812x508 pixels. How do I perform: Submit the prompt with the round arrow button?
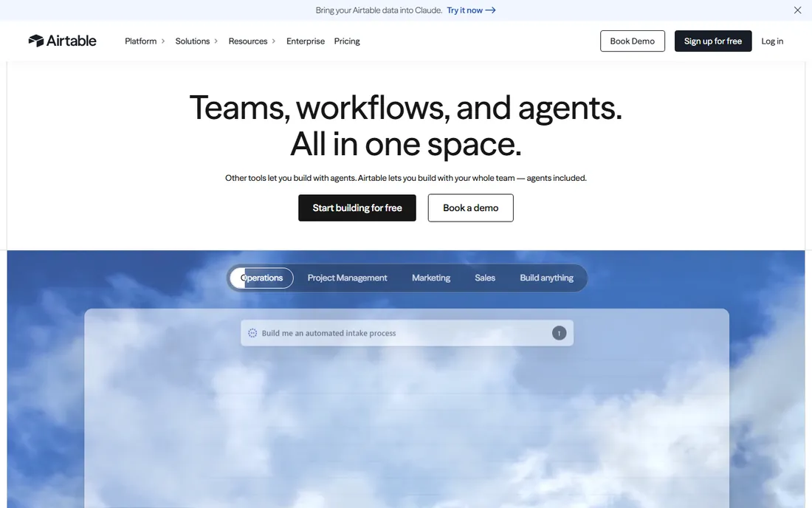click(x=559, y=333)
